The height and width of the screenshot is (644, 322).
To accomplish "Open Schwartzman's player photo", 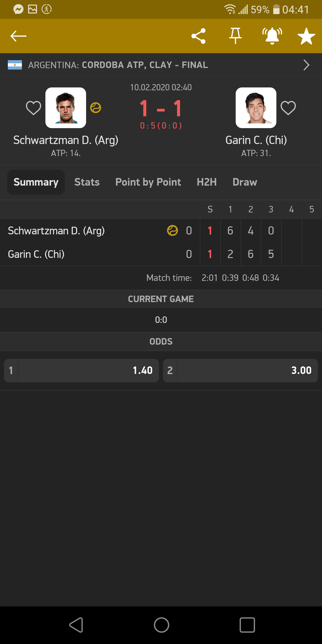I will pos(66,108).
